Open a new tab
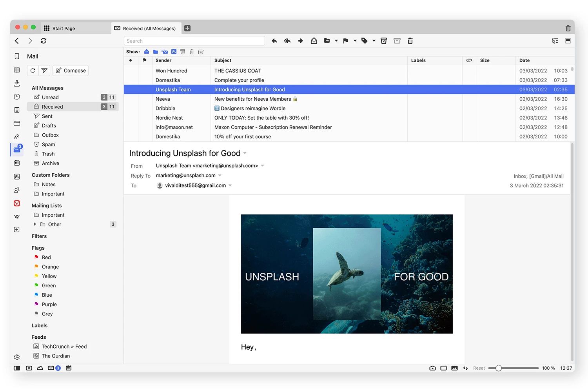This screenshot has width=588, height=392. 187,28
